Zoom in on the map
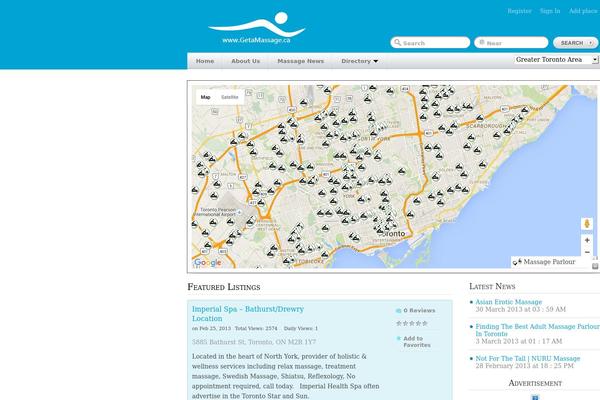 click(x=587, y=240)
